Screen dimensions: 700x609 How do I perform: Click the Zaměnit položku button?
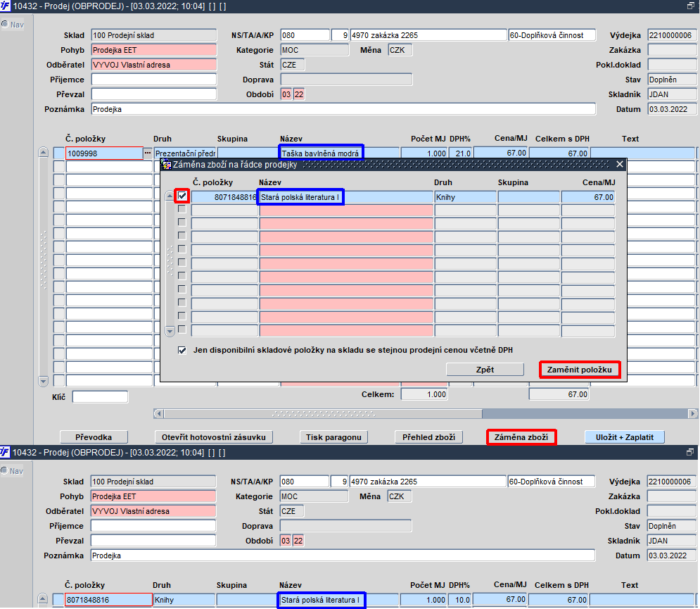pyautogui.click(x=580, y=370)
